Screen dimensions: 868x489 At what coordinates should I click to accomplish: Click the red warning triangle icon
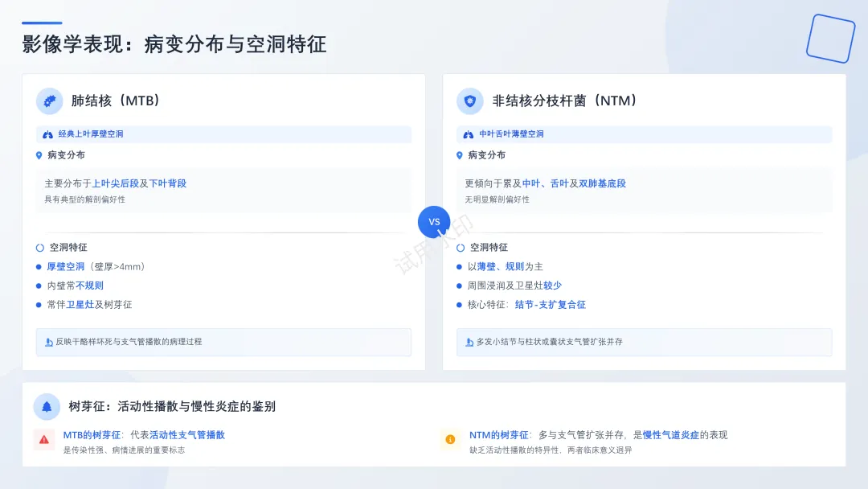[44, 440]
